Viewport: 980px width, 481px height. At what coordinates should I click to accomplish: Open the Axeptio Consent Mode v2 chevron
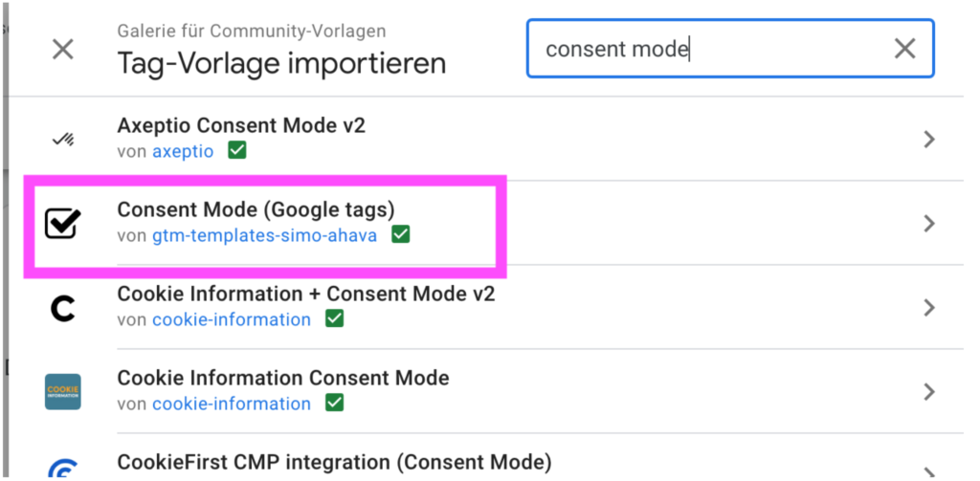click(x=928, y=140)
